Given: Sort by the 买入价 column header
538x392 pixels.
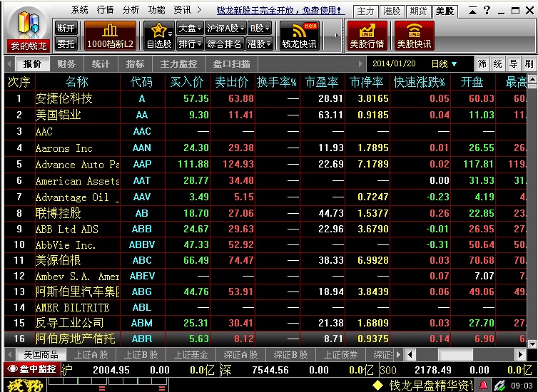Looking at the screenshot, I should click(188, 82).
